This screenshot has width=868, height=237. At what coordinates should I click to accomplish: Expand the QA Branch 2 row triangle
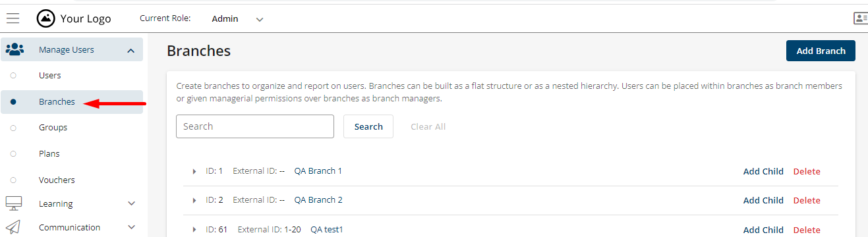point(194,200)
